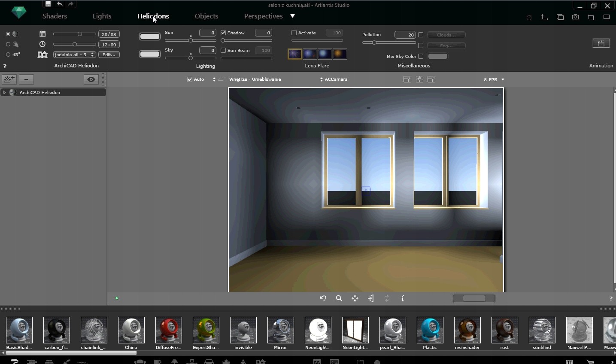
Task: Expand the ArchiCAD Heliodon tree item
Action: coord(4,92)
